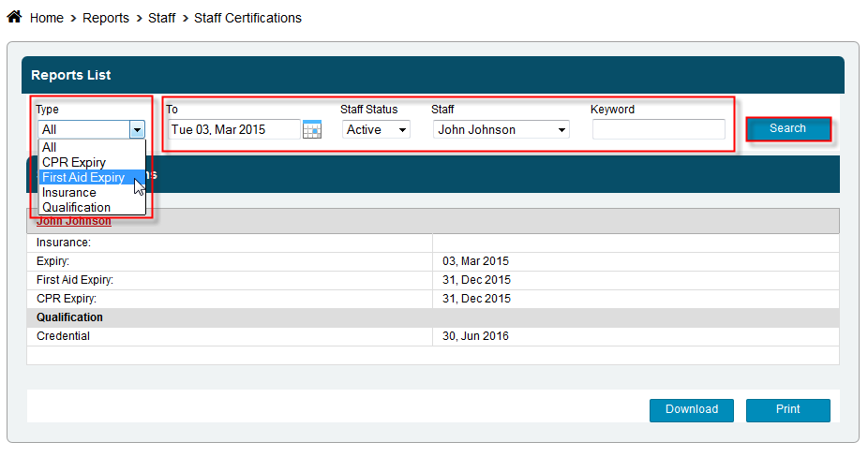This screenshot has height=457, width=868.
Task: Expand the Staff Status dropdown
Action: pyautogui.click(x=376, y=130)
